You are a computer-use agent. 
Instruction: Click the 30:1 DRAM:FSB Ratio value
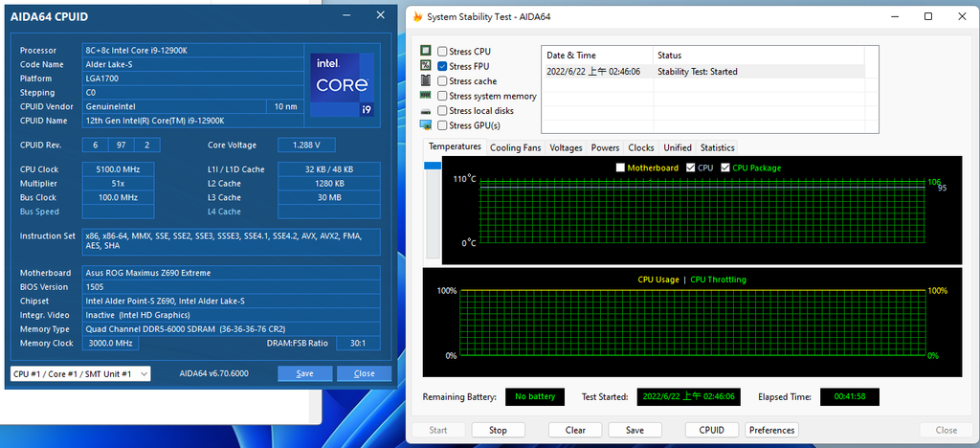point(358,343)
